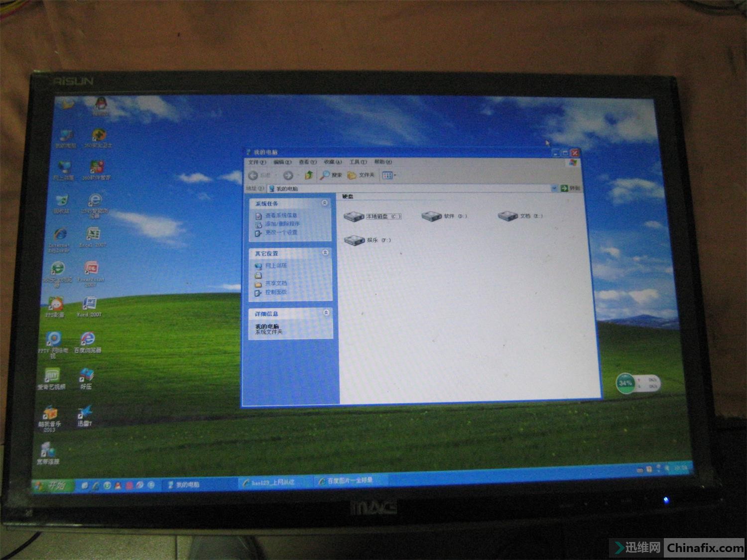This screenshot has width=747, height=560.
Task: Open the 工具(T) menu
Action: click(x=358, y=162)
